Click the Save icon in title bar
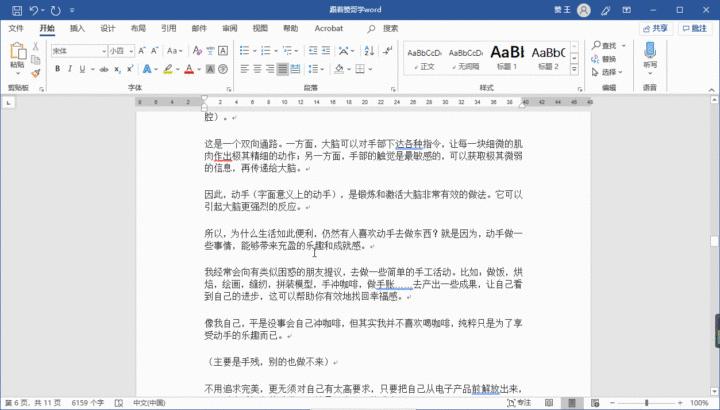Screen dimensions: 720x410 click(x=17, y=10)
